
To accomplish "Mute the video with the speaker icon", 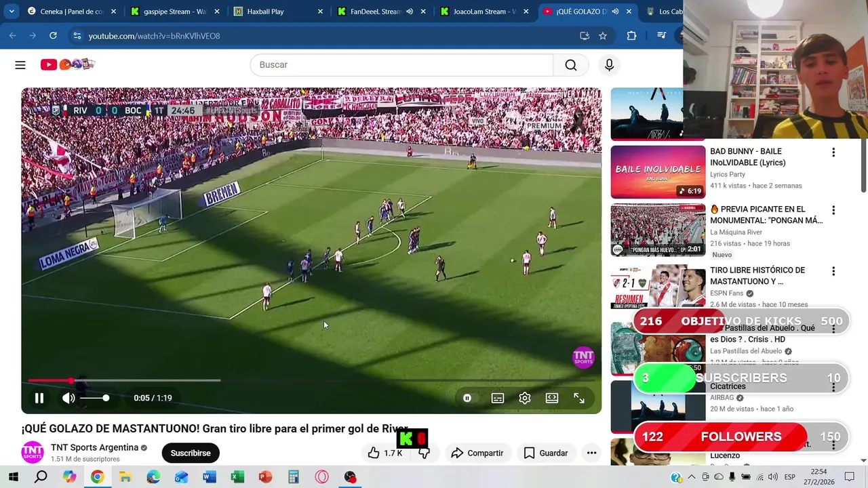I will pyautogui.click(x=68, y=398).
